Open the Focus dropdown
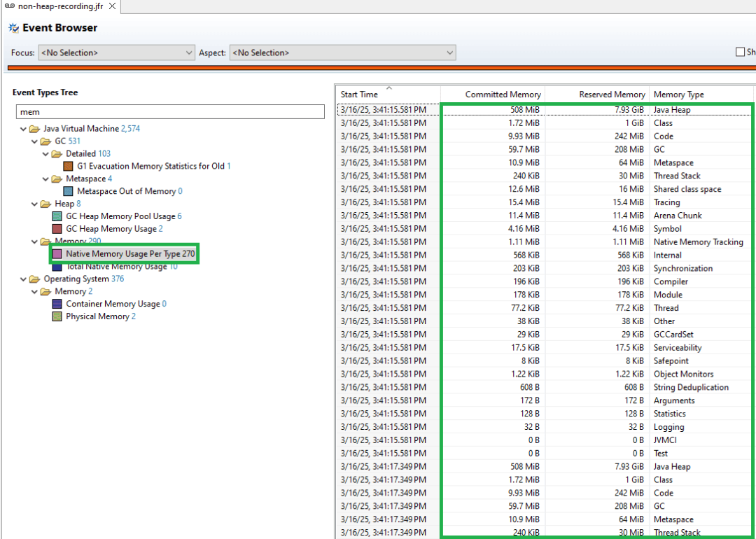The width and height of the screenshot is (756, 539). click(116, 52)
